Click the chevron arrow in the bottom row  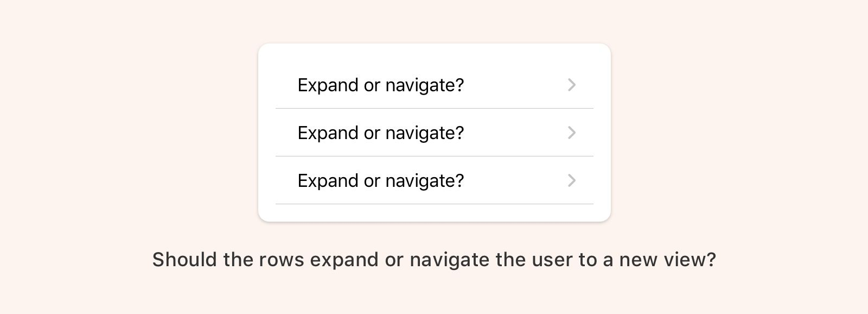click(x=571, y=180)
